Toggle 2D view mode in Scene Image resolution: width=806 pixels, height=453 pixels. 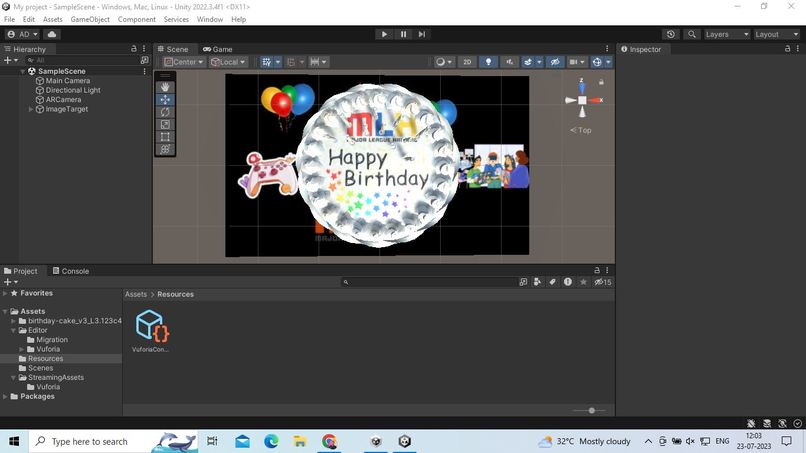click(x=467, y=62)
